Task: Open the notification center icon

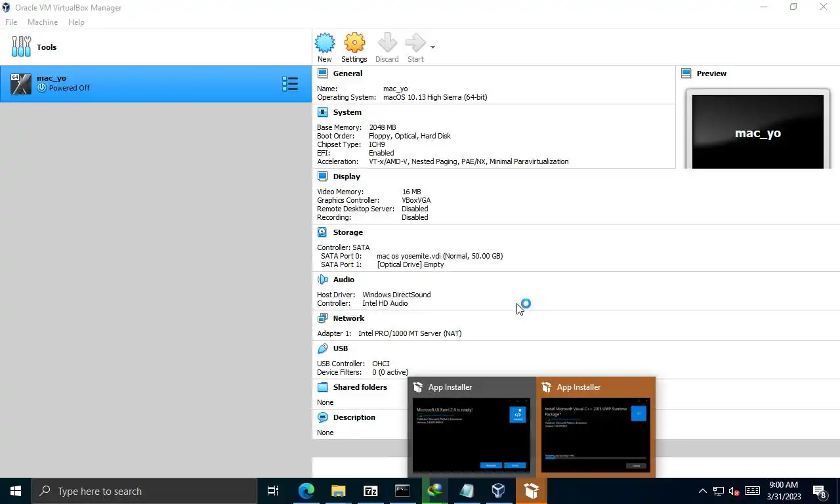Action: 820,491
